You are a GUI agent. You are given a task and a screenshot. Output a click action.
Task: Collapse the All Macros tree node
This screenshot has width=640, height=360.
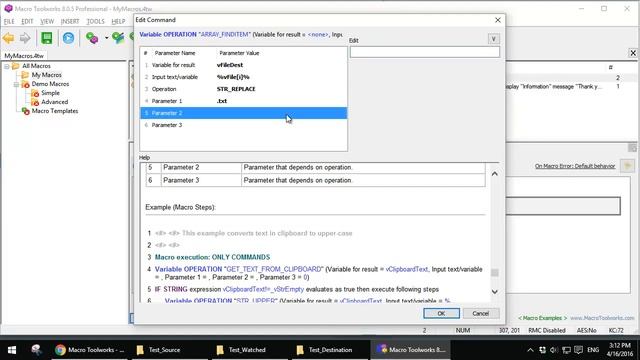point(7,66)
